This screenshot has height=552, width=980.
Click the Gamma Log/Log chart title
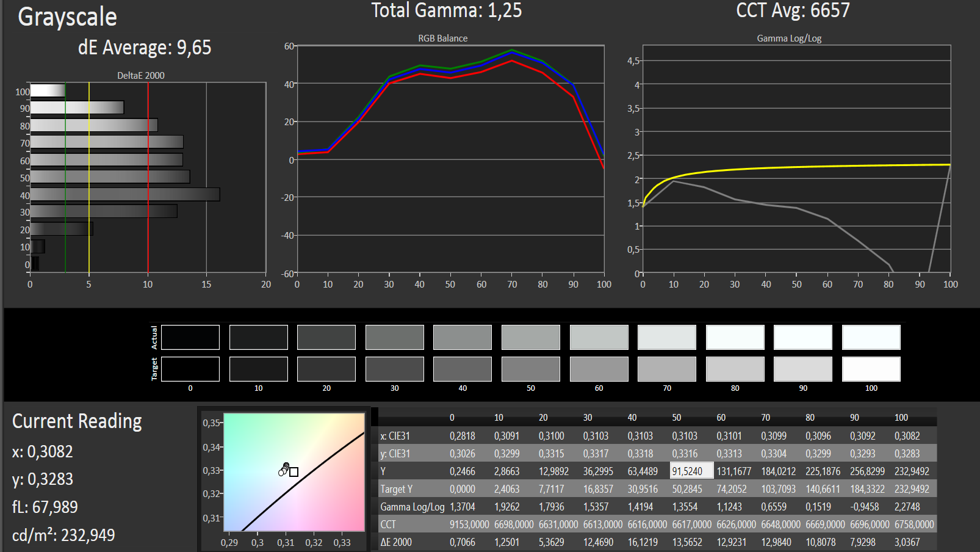789,38
